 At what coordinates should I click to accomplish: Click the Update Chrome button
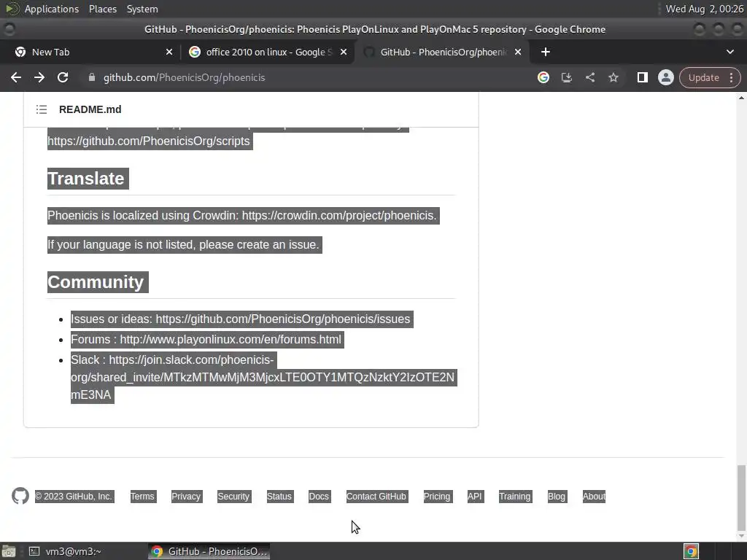[x=703, y=77]
